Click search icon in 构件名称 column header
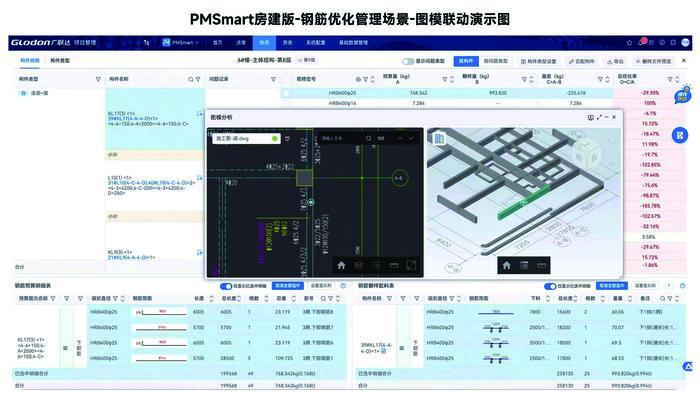This screenshot has height=394, width=700. pyautogui.click(x=191, y=79)
